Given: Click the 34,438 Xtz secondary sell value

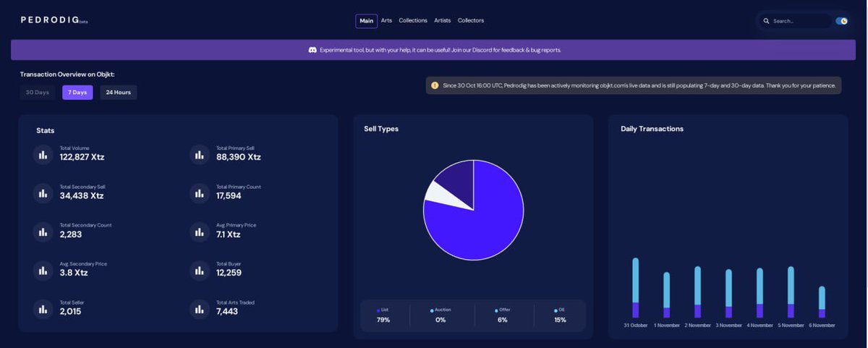Looking at the screenshot, I should click(81, 196).
